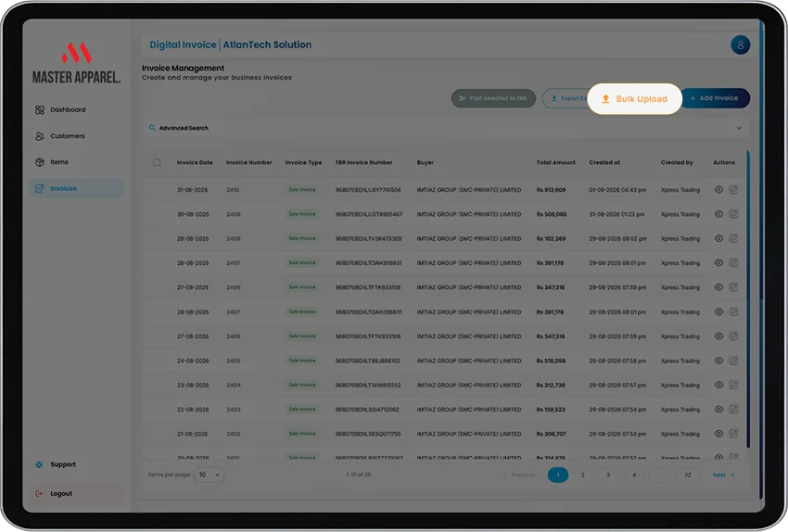Click the Previous page link

tap(519, 475)
